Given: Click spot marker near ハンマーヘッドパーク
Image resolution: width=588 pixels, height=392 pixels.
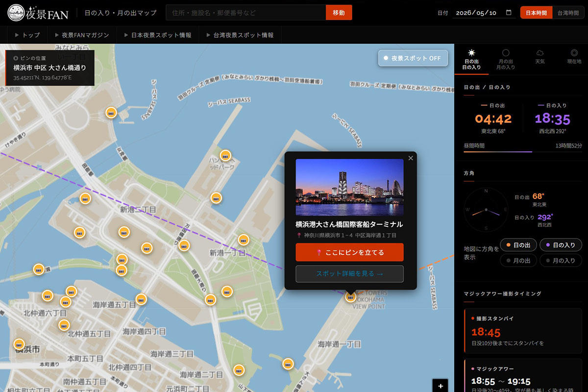Looking at the screenshot, I should (225, 156).
